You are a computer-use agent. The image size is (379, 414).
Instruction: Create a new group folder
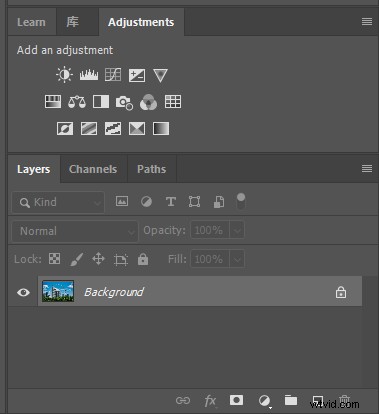[x=291, y=400]
